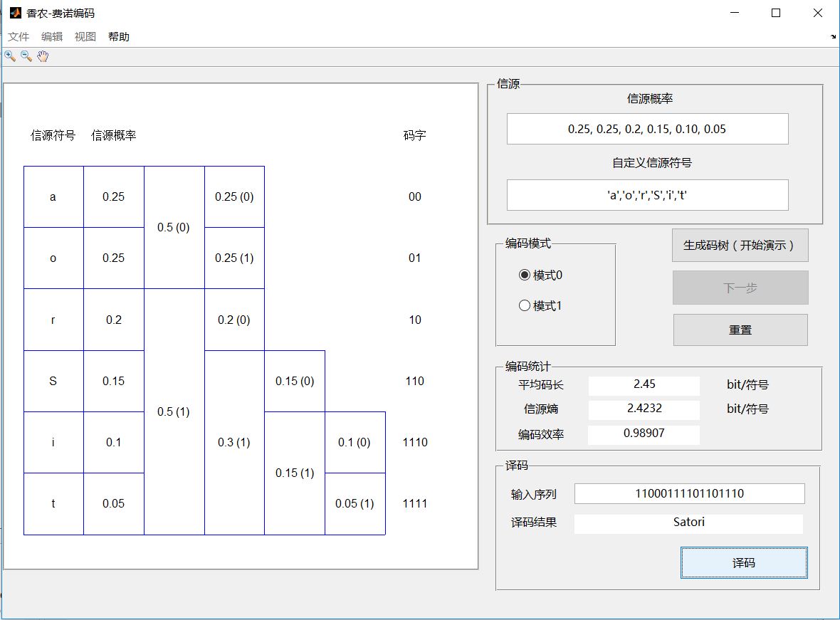This screenshot has width=840, height=620.
Task: Open the 帮助 menu
Action: pyautogui.click(x=119, y=37)
